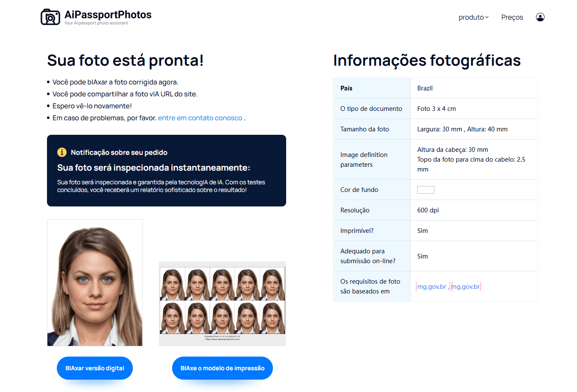This screenshot has width=577, height=392.
Task: Select the Brazil country value cell
Action: (x=474, y=88)
